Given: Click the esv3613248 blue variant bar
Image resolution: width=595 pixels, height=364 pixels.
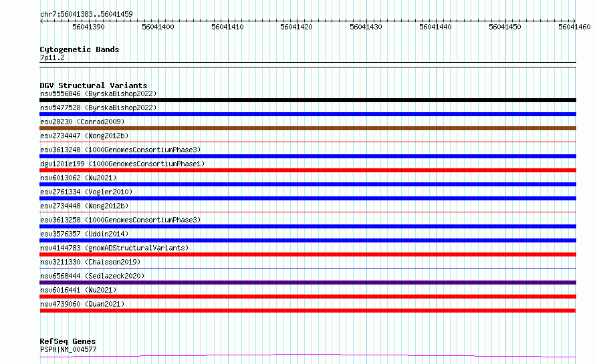Looking at the screenshot, I should (x=308, y=156).
